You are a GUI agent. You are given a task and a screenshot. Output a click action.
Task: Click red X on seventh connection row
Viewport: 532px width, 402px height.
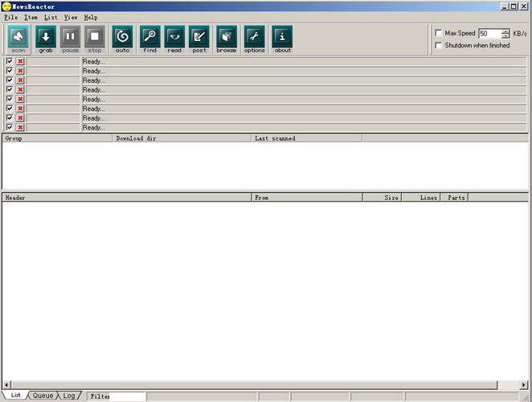[x=20, y=118]
